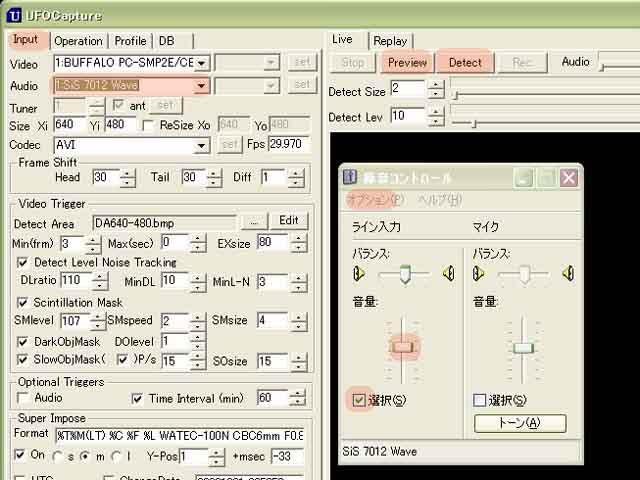Click the Diff spinner arrows

296,178
